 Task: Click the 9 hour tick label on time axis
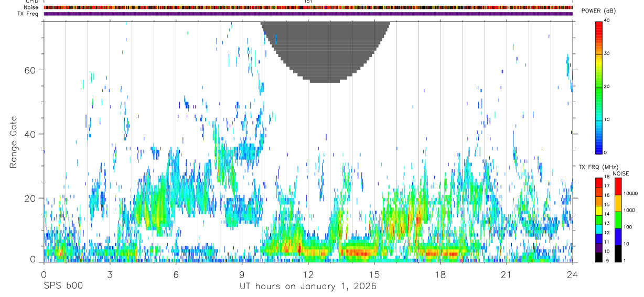pyautogui.click(x=242, y=274)
